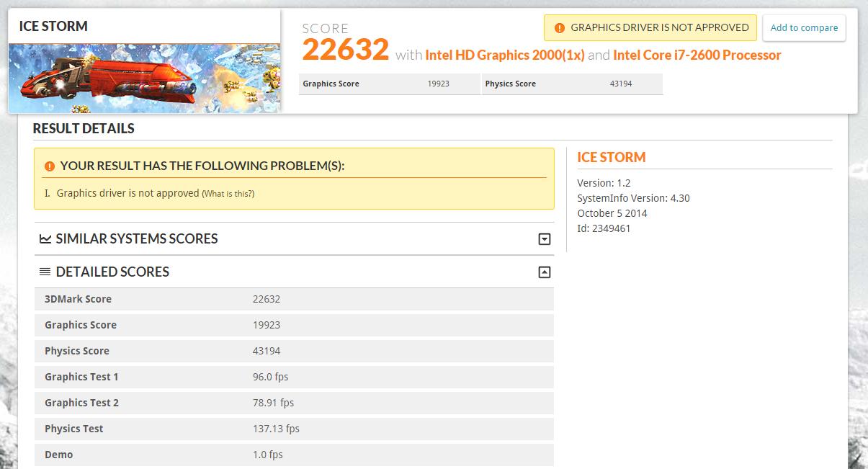Select the Ice Storm spaceship thumbnail

[x=144, y=79]
